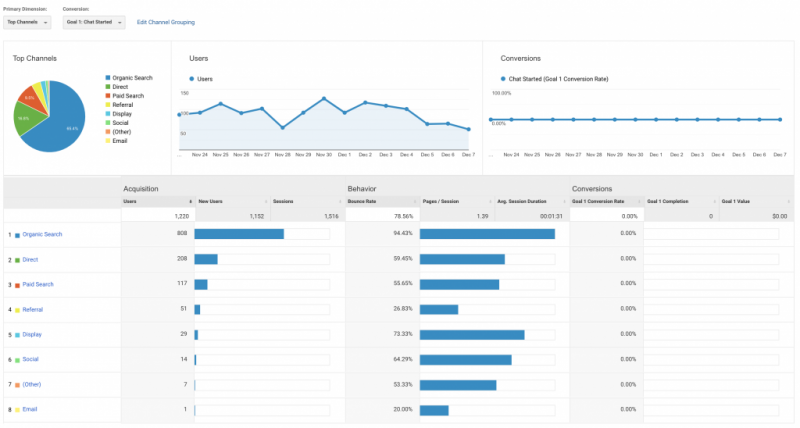Click the Chat Started conversion legend dot
Viewport: 800px width, 428px height.
[503, 78]
